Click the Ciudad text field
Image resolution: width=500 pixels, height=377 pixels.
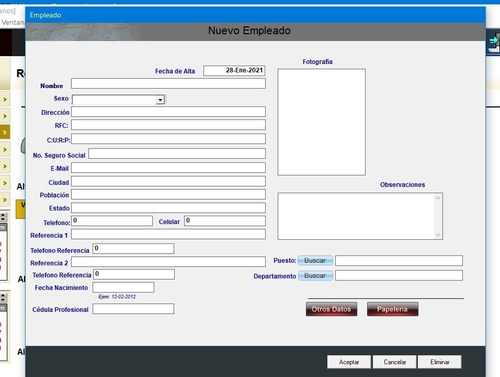[168, 181]
